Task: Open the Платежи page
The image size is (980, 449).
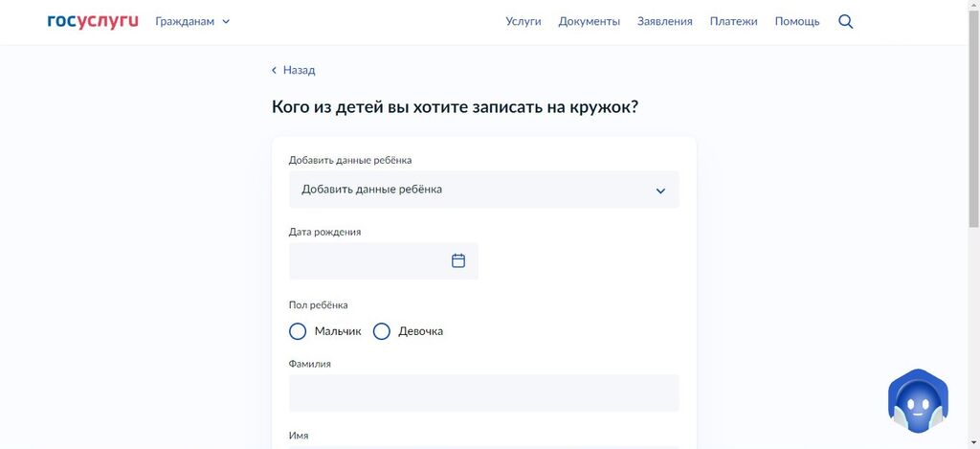Action: point(733,21)
